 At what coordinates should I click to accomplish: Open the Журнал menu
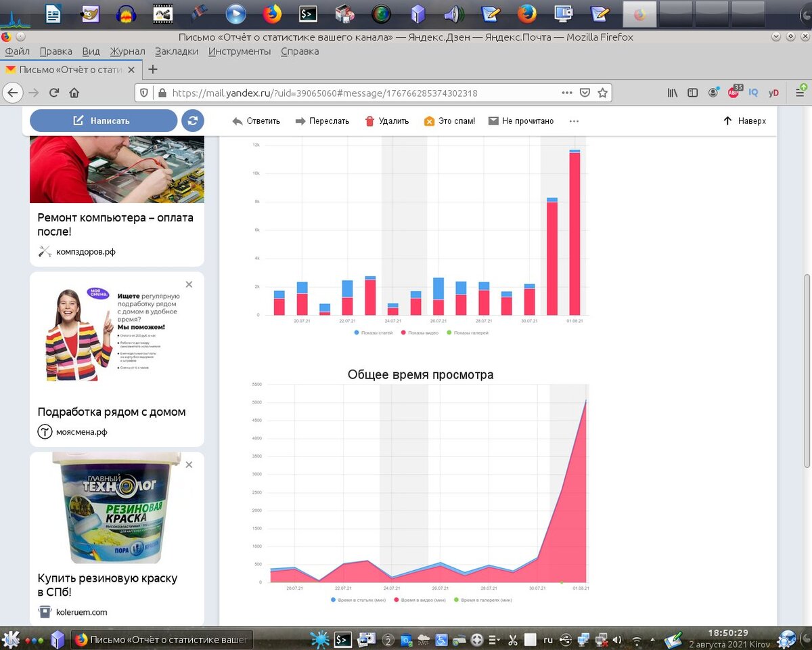click(127, 51)
